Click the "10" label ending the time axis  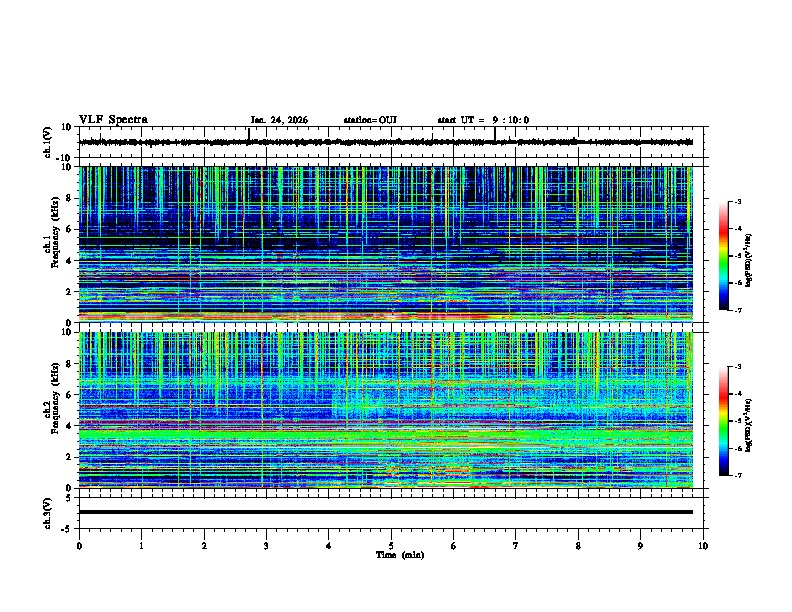click(703, 546)
